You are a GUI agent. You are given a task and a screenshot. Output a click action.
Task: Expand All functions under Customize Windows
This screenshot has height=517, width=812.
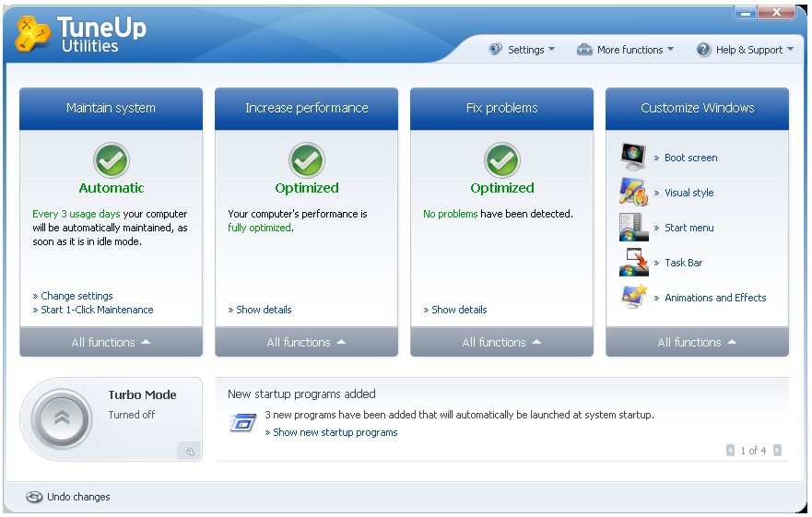click(x=697, y=342)
